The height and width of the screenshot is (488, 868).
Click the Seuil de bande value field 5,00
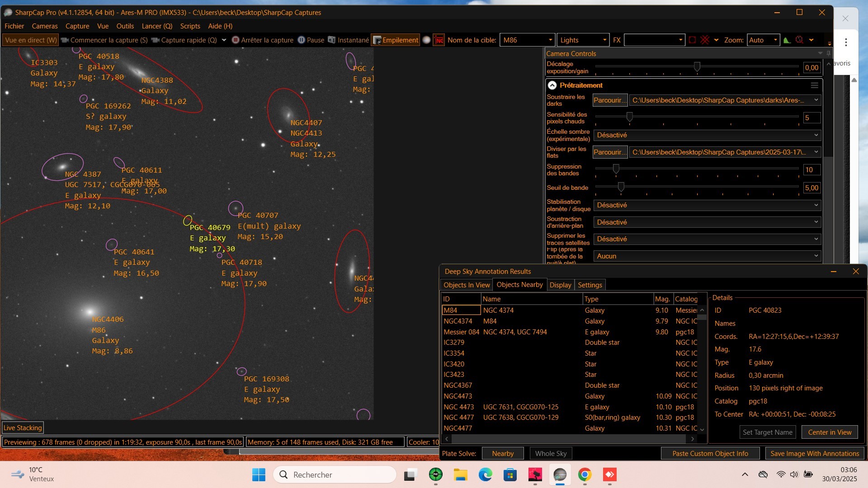click(x=812, y=188)
